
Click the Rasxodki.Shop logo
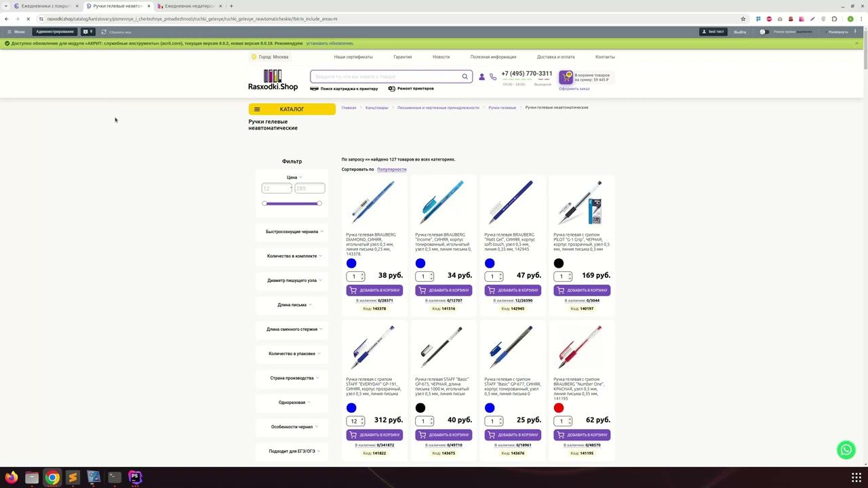[273, 80]
